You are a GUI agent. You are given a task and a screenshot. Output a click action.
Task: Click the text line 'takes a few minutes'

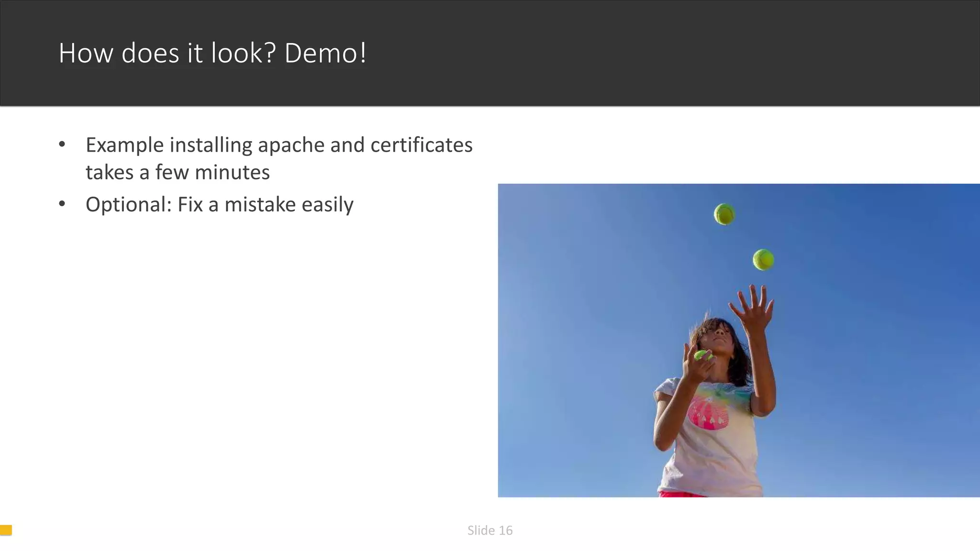[x=178, y=172]
